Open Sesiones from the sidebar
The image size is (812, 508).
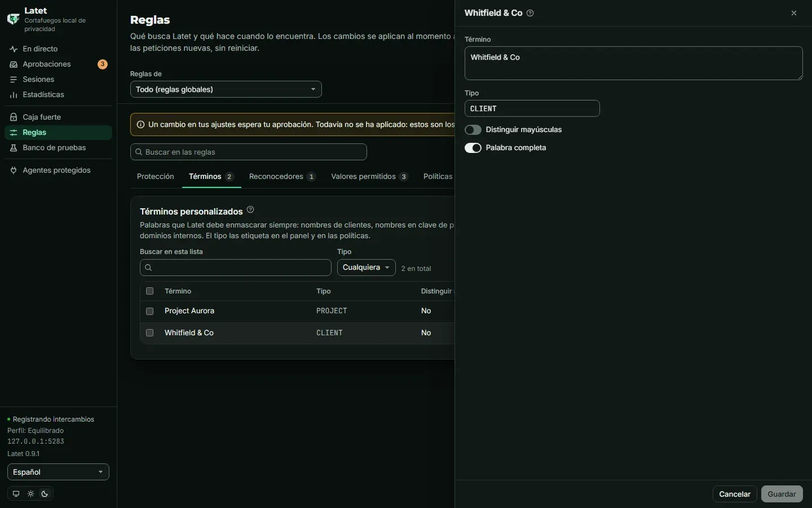click(58, 80)
